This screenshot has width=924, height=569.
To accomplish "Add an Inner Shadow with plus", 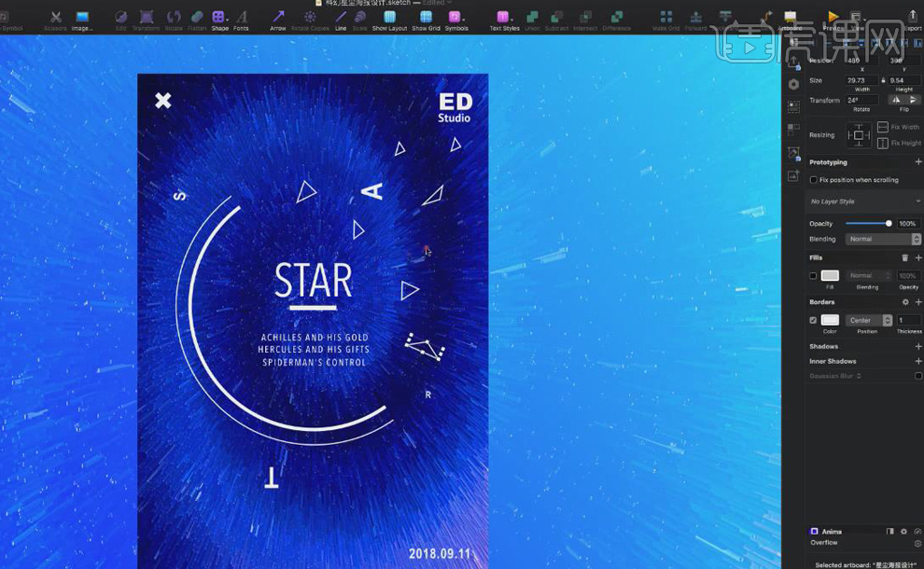I will pos(918,361).
